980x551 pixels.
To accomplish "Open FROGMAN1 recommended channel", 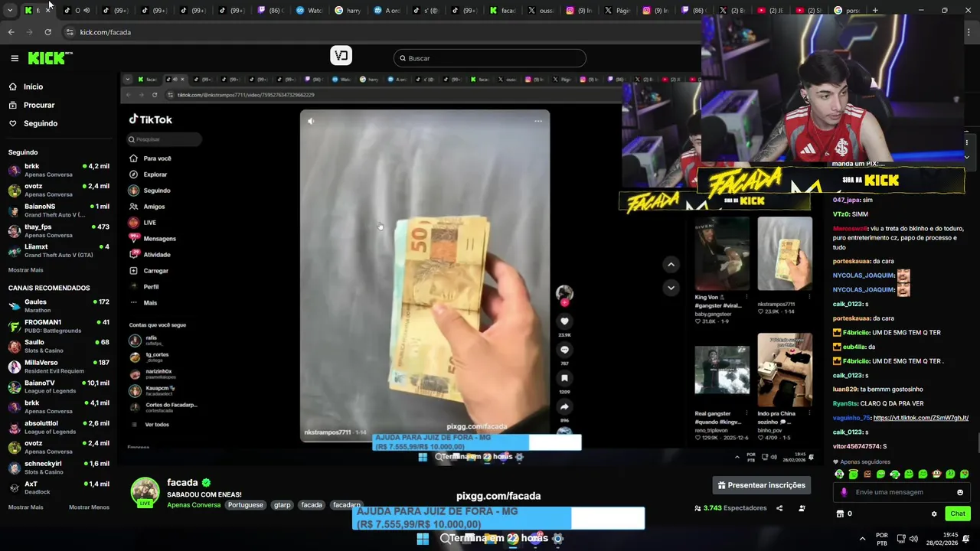I will [x=59, y=326].
